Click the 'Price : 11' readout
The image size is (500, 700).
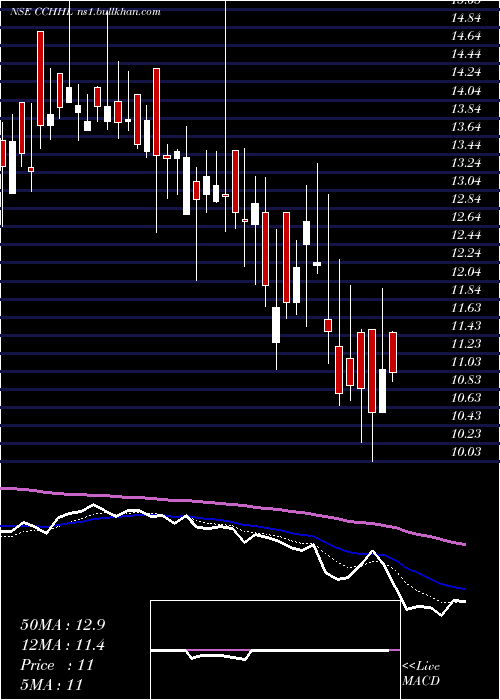(x=57, y=665)
